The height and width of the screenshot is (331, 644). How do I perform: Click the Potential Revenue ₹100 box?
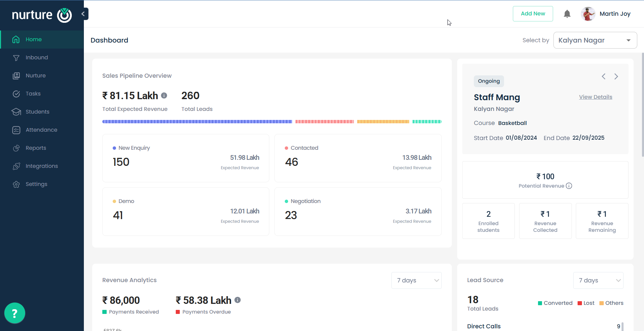[x=545, y=180]
